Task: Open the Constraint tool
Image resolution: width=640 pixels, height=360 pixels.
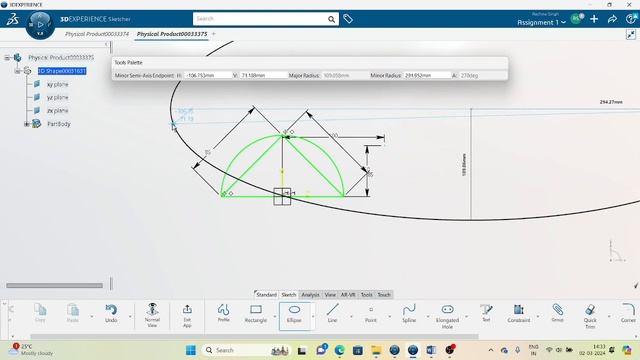Action: (518, 313)
